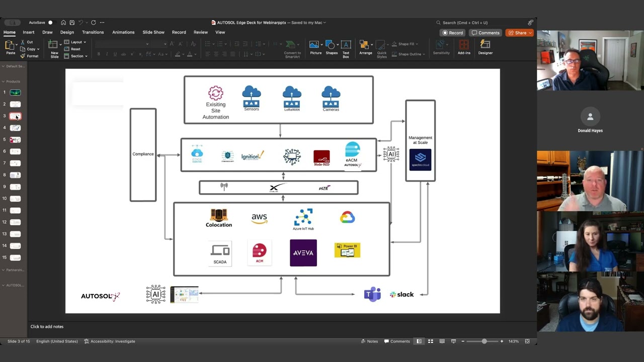
Task: Click the Redo arrow icon
Action: 93,23
